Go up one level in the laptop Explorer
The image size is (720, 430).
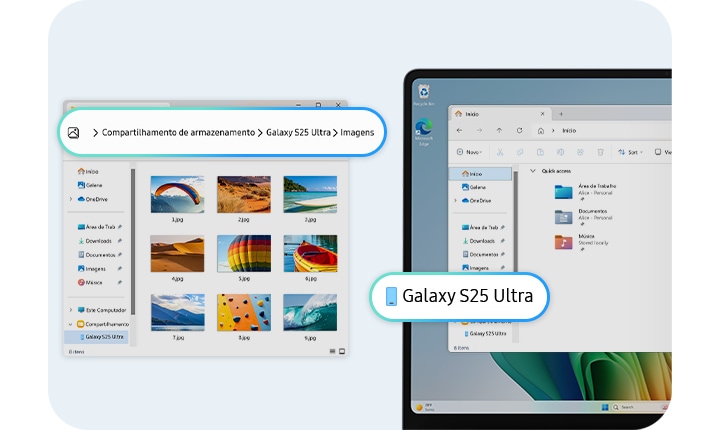(499, 130)
